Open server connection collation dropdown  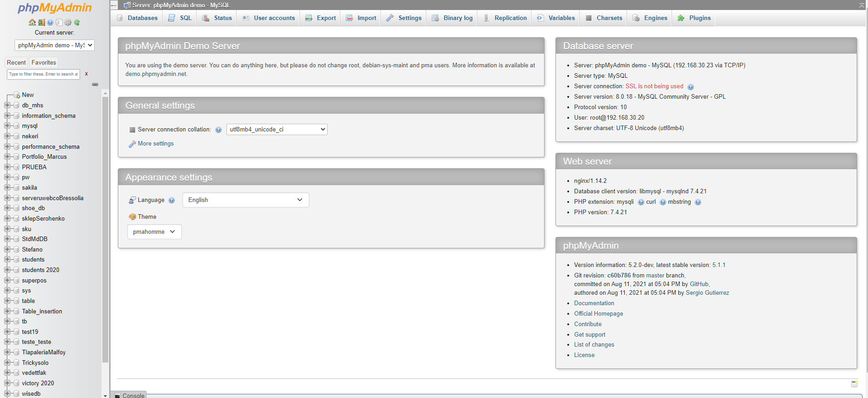277,130
